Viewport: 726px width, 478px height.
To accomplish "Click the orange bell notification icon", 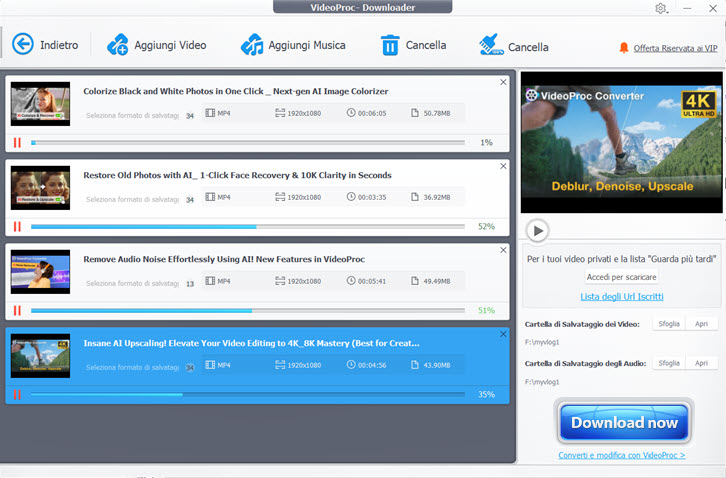I will tap(624, 47).
